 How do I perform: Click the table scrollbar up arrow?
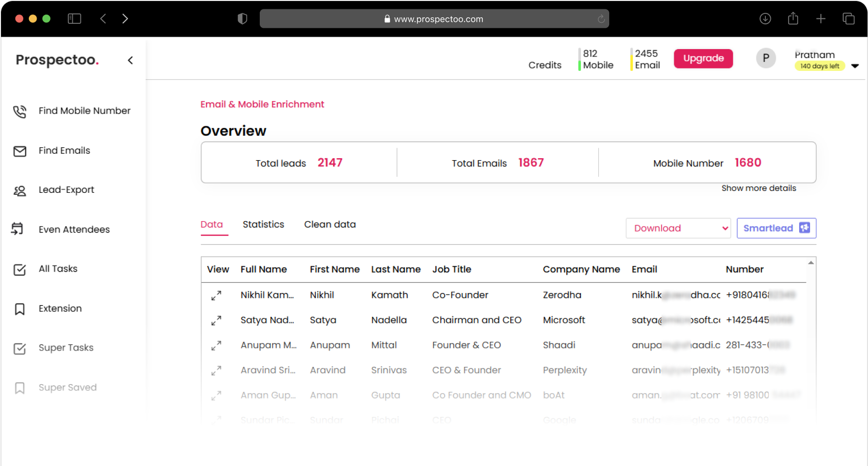pyautogui.click(x=811, y=263)
